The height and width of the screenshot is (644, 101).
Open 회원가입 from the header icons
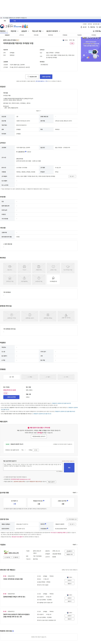tap(91, 27)
